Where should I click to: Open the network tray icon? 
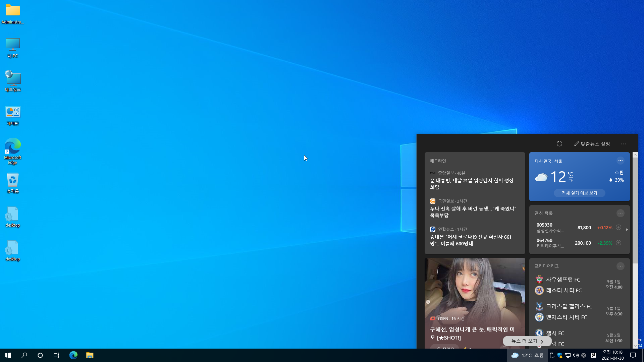(568, 355)
